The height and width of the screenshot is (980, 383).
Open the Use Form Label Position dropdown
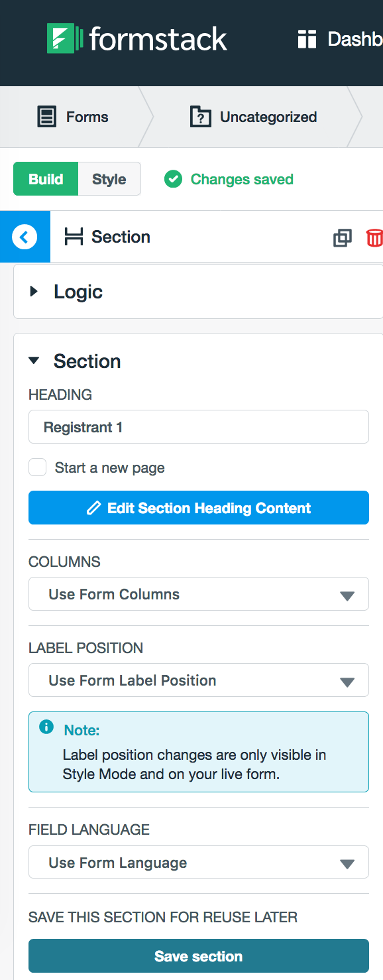point(199,680)
